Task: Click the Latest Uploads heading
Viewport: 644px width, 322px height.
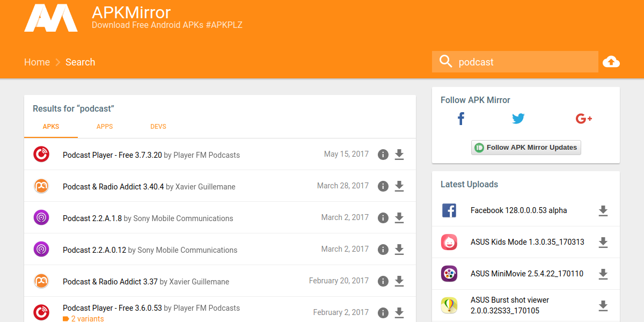Action: point(469,185)
